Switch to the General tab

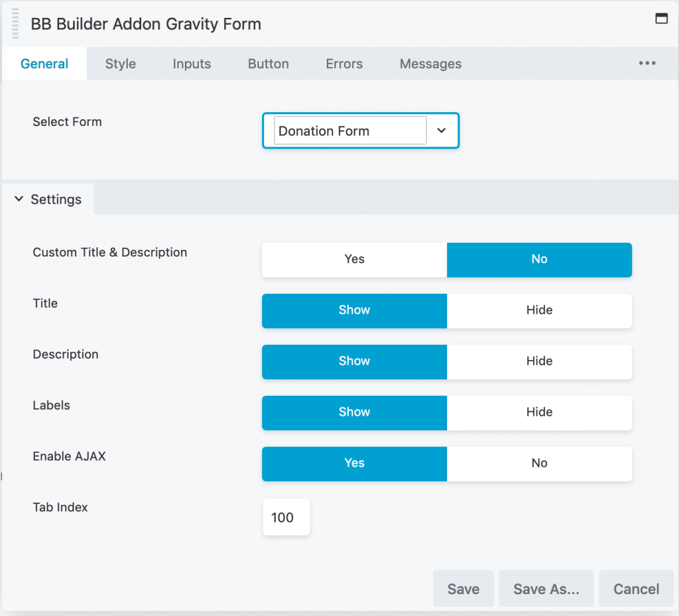tap(44, 64)
